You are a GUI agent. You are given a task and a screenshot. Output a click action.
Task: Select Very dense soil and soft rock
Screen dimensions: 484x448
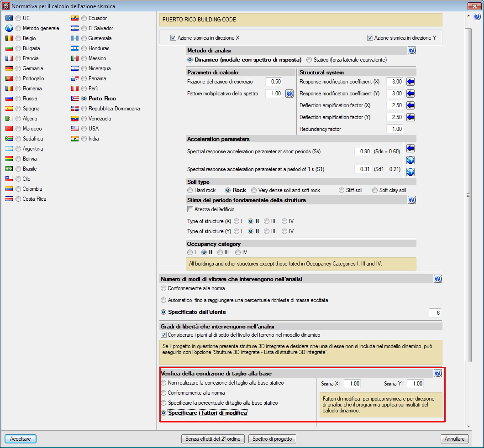[x=254, y=190]
